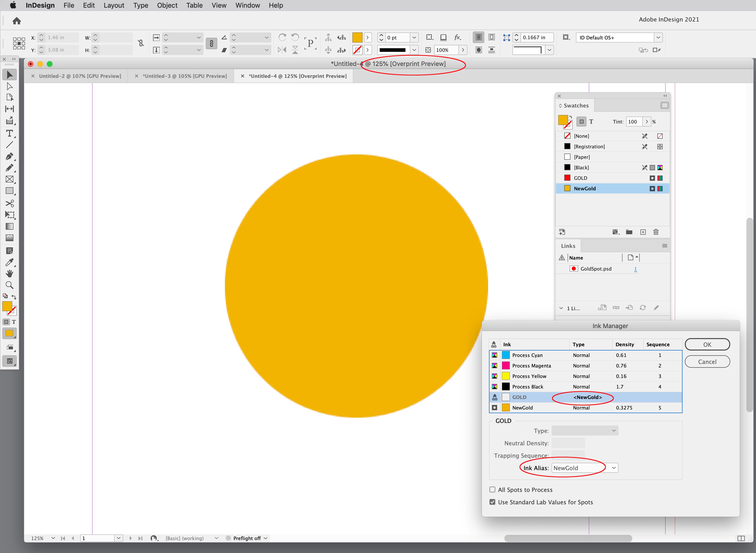
Task: Select the Type tool in toolbox
Action: pos(9,133)
